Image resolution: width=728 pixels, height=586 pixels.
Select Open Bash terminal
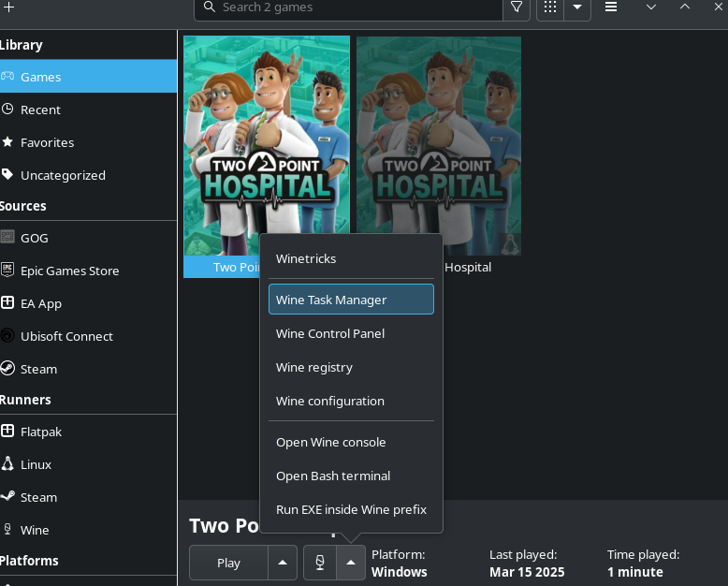(351, 476)
